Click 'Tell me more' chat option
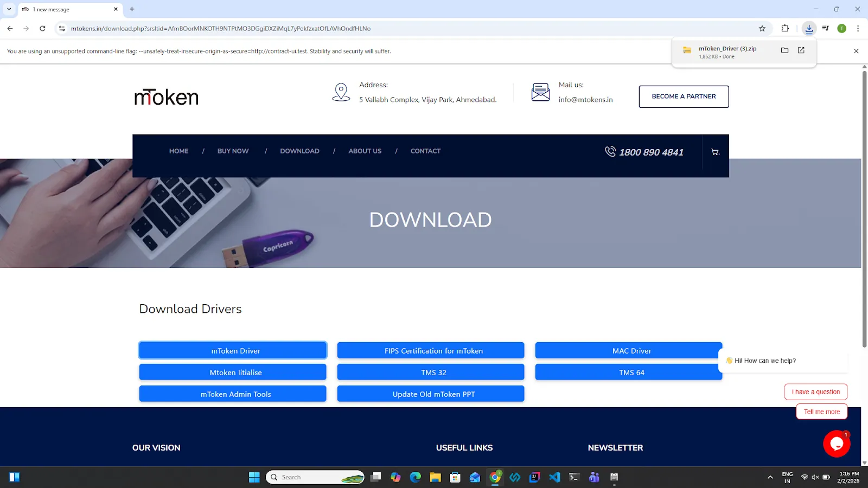The width and height of the screenshot is (868, 488). pos(822,412)
